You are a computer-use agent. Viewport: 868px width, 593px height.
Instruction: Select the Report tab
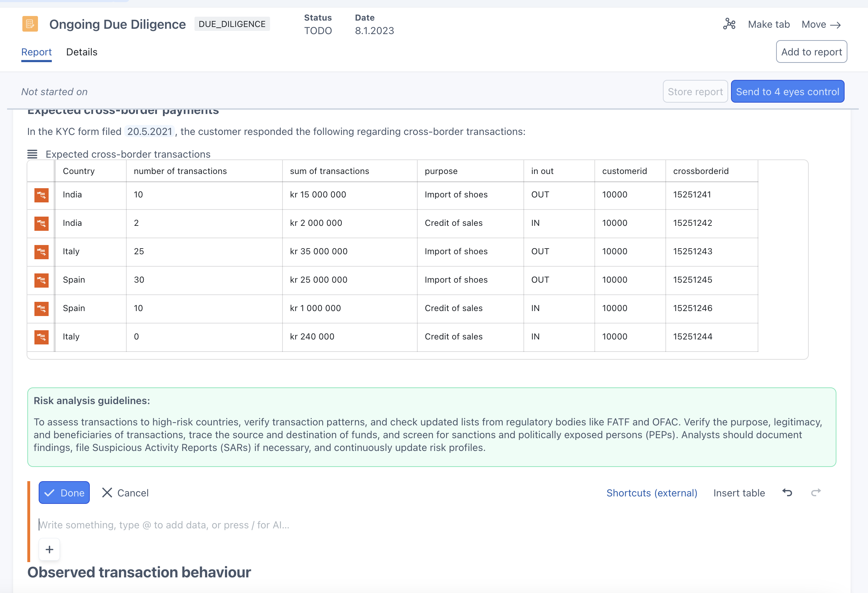tap(36, 51)
